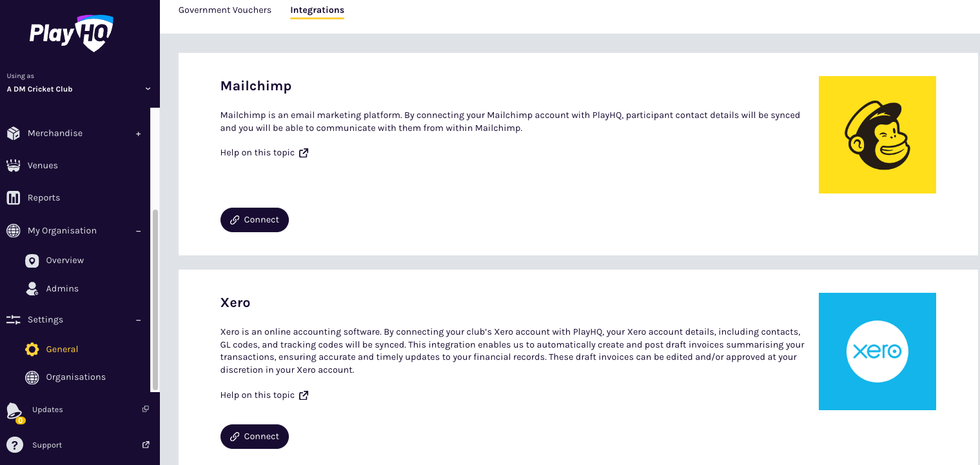980x465 pixels.
Task: Open Reports via its chart icon
Action: (x=13, y=198)
